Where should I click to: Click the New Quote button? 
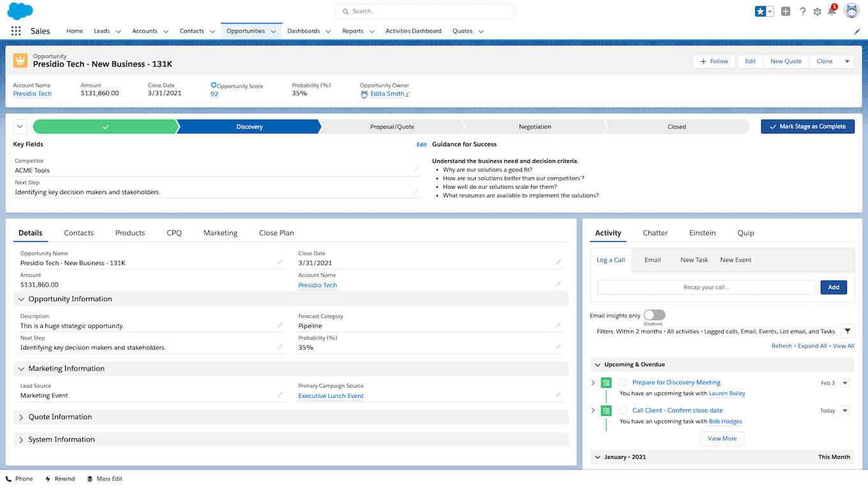786,61
